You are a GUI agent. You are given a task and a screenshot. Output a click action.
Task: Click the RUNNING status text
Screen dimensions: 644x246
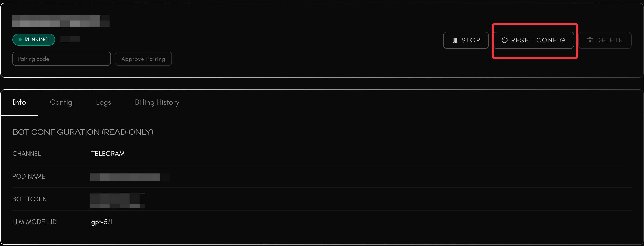(36, 40)
